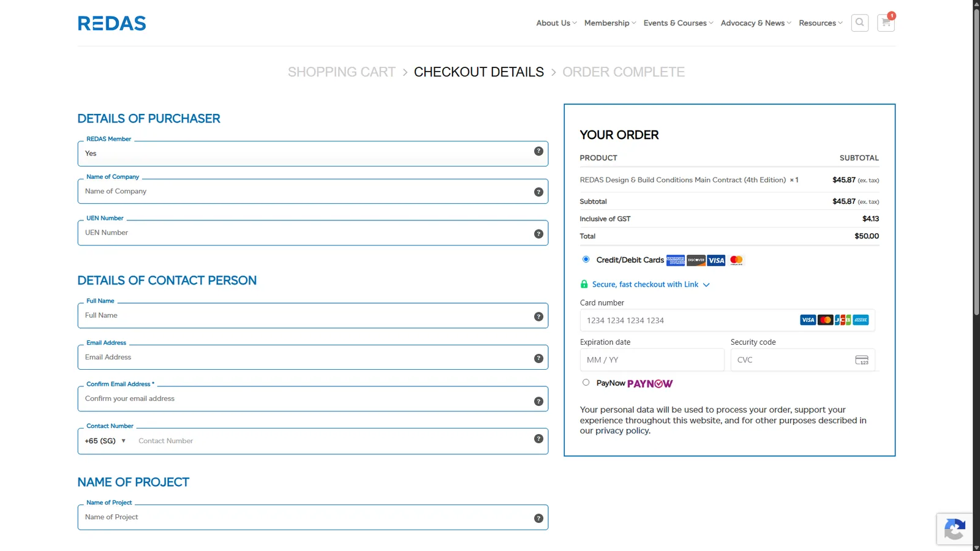This screenshot has width=980, height=551.
Task: Select the PayNow payment option
Action: click(586, 383)
